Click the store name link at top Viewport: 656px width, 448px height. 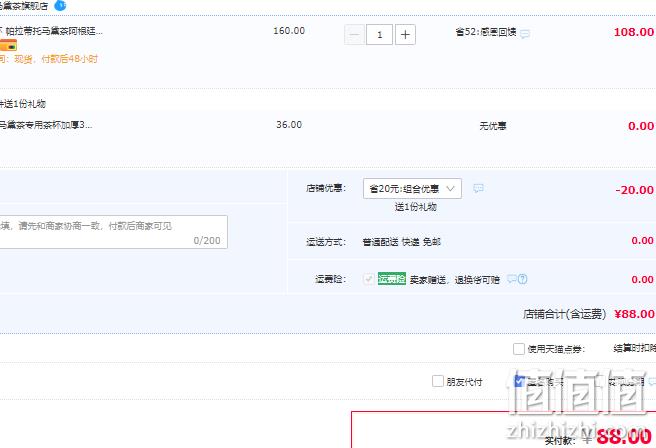tap(24, 6)
